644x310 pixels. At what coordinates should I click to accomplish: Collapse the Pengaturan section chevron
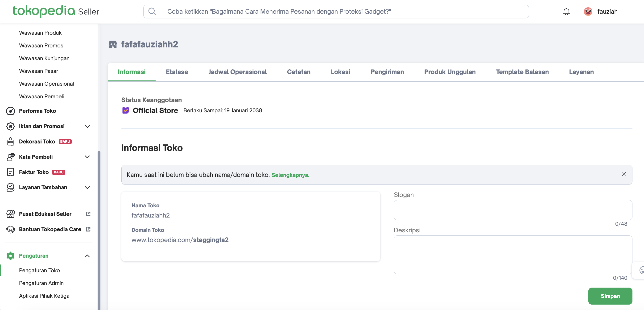click(87, 256)
